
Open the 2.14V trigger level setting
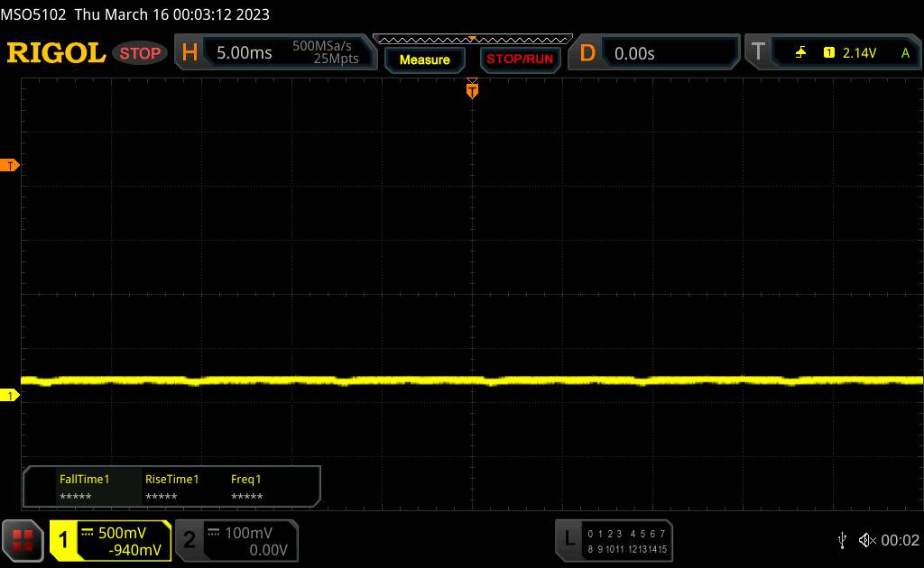tap(859, 53)
